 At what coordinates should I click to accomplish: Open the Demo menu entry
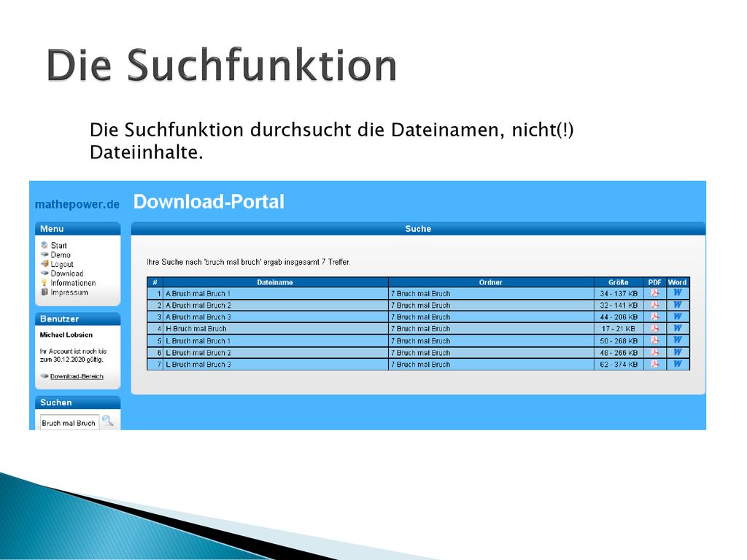coord(61,254)
